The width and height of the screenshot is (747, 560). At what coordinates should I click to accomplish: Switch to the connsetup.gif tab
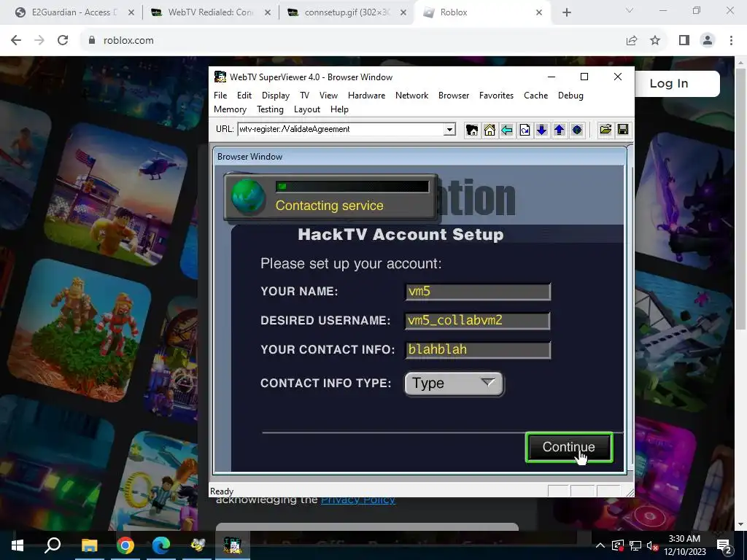point(347,12)
